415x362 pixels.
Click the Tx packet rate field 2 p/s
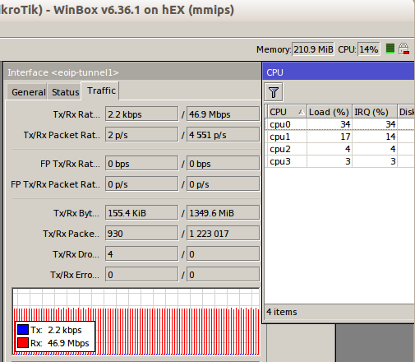[x=141, y=135]
